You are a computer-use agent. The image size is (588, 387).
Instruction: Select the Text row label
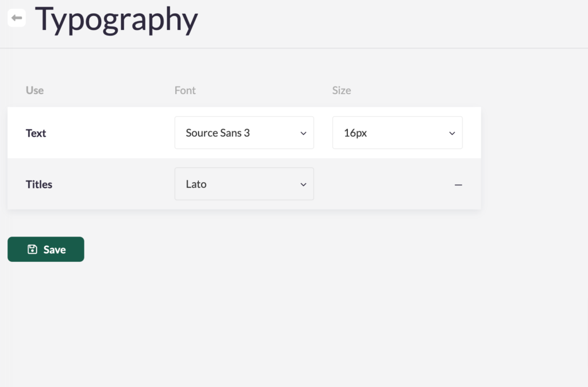(x=36, y=133)
